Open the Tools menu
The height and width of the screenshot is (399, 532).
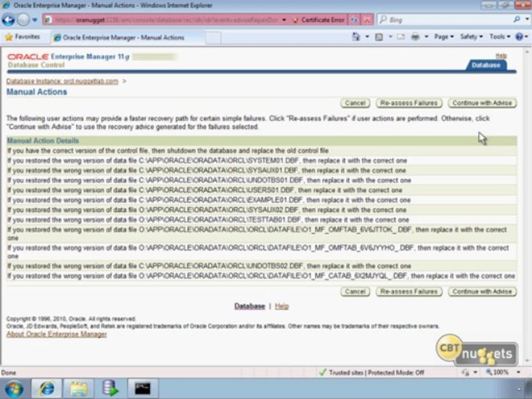[499, 37]
